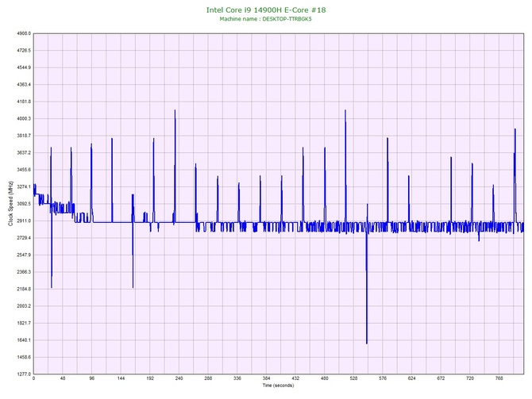Click the 2184.8 y-axis tick label
This screenshot has height=399, width=532.
[x=24, y=290]
